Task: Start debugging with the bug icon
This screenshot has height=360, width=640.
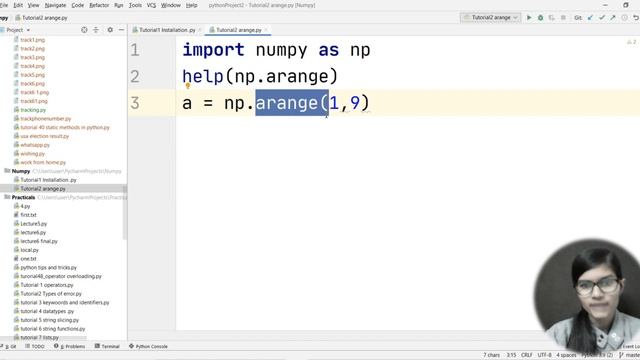Action: click(x=540, y=18)
